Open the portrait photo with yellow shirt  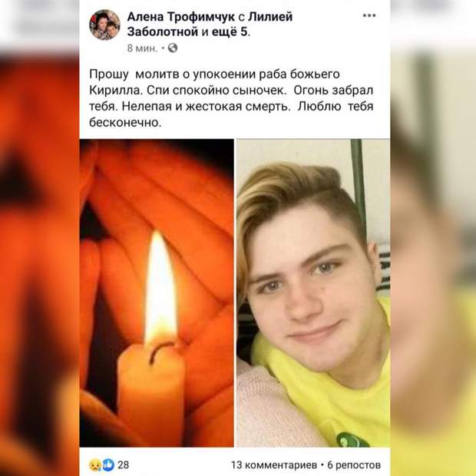coord(313,293)
